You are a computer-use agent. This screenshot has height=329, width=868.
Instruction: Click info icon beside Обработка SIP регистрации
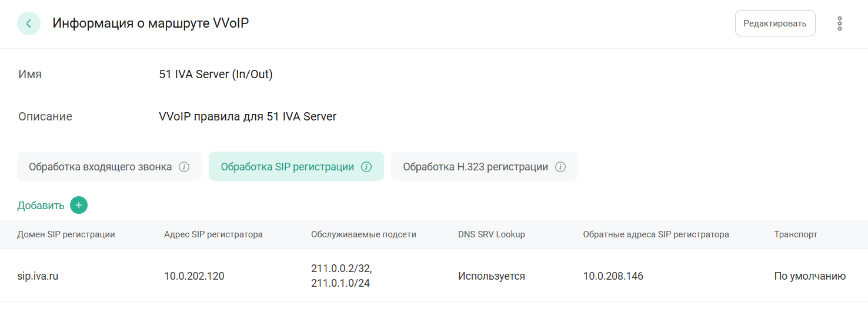tap(366, 167)
